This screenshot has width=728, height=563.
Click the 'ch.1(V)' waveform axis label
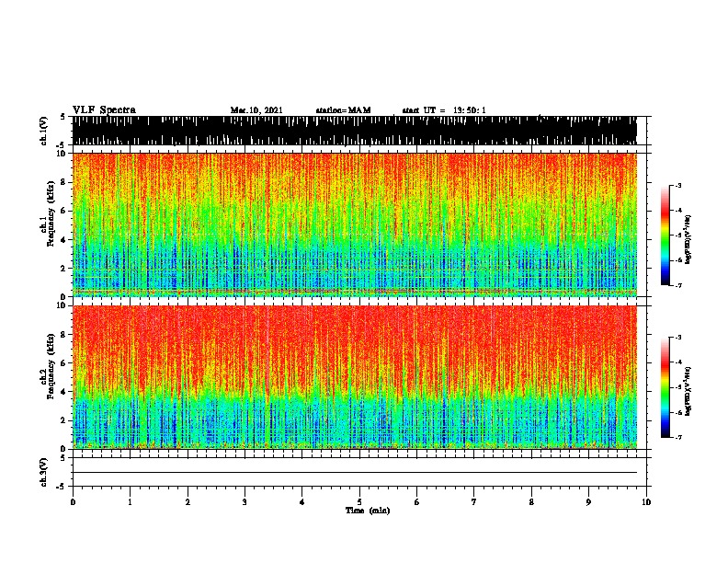click(43, 131)
